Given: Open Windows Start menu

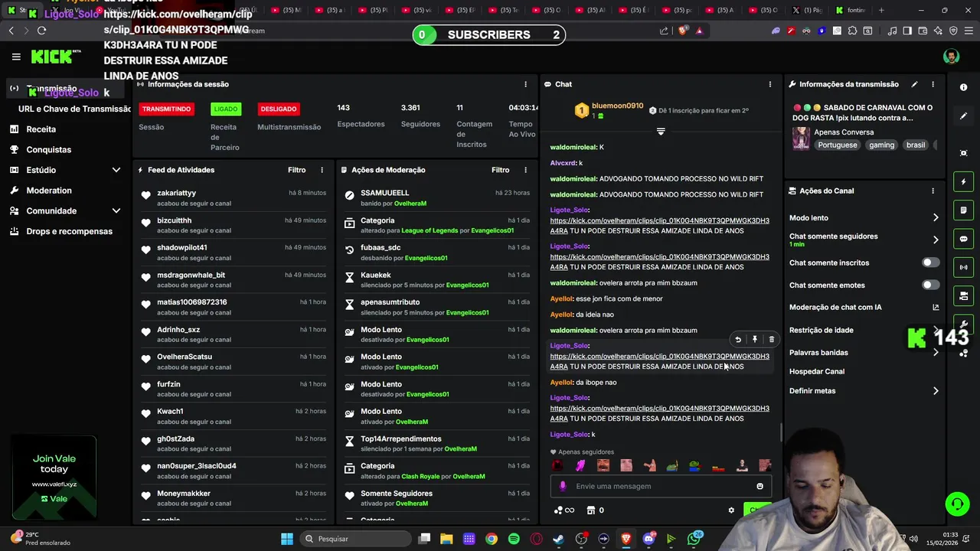Looking at the screenshot, I should pyautogui.click(x=286, y=539).
